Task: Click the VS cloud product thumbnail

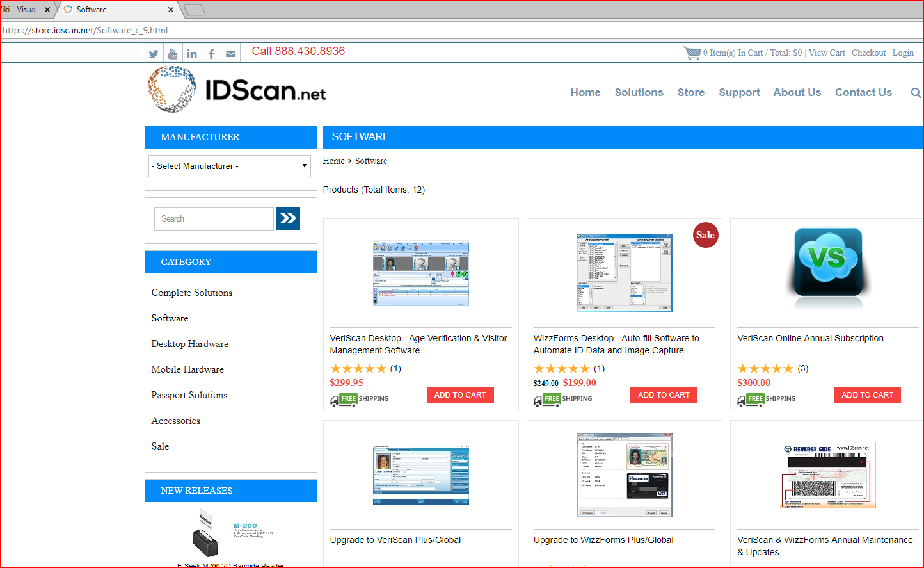Action: (x=828, y=269)
